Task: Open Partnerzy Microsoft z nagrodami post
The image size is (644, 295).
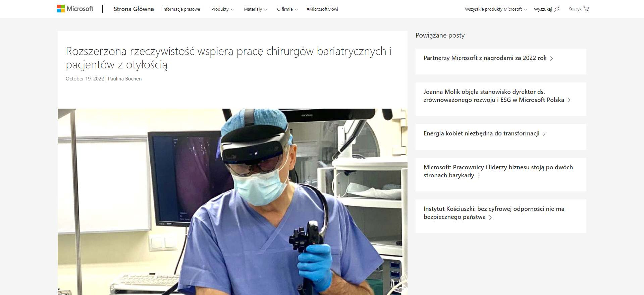Action: [485, 58]
